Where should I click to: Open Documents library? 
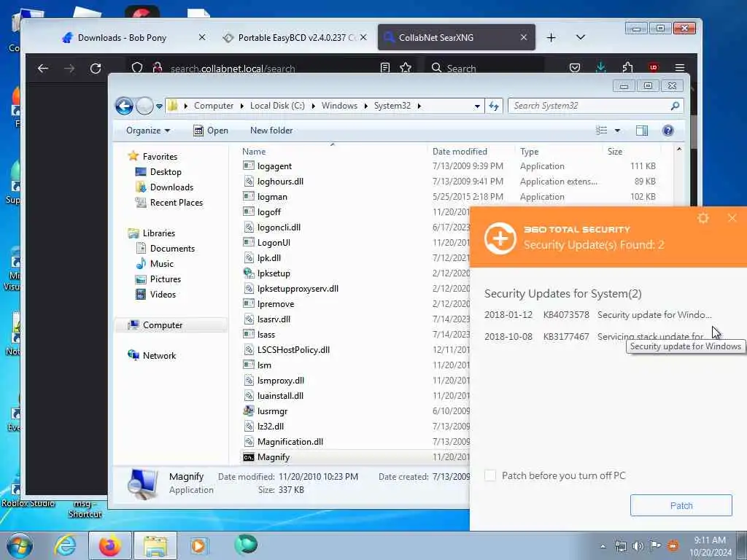pos(172,249)
